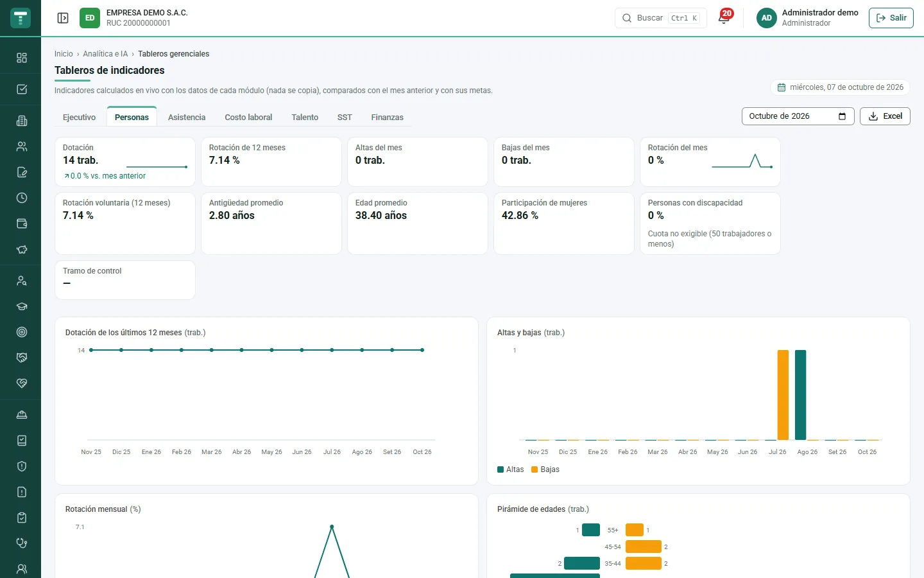Click the target icon in sidebar
This screenshot has width=924, height=578.
coord(22,332)
